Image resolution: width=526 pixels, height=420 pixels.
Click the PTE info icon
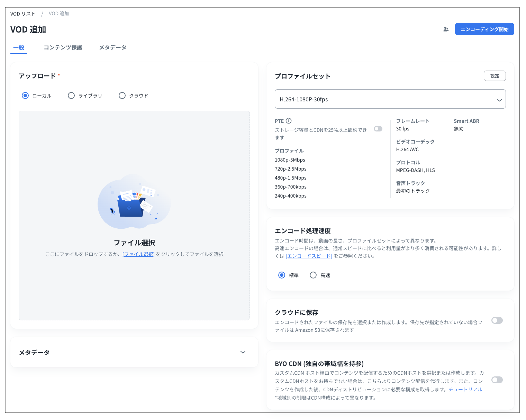point(289,121)
